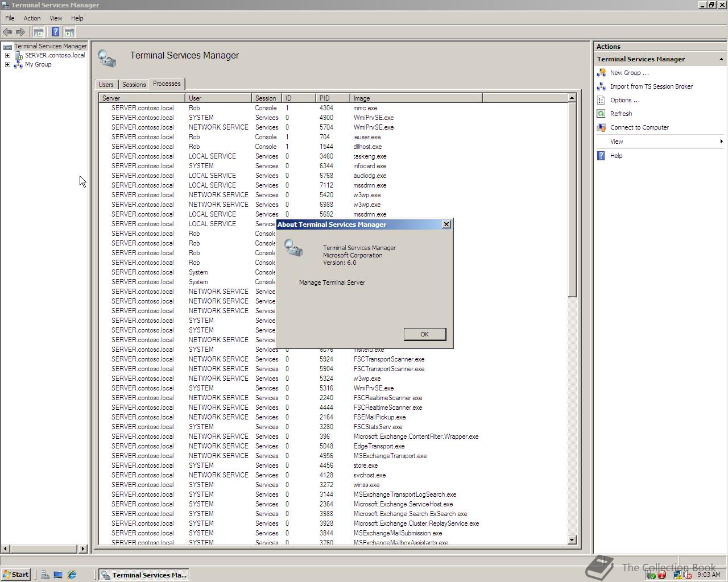This screenshot has height=582, width=728.
Task: Click the Back arrow toolbar icon
Action: coord(7,32)
